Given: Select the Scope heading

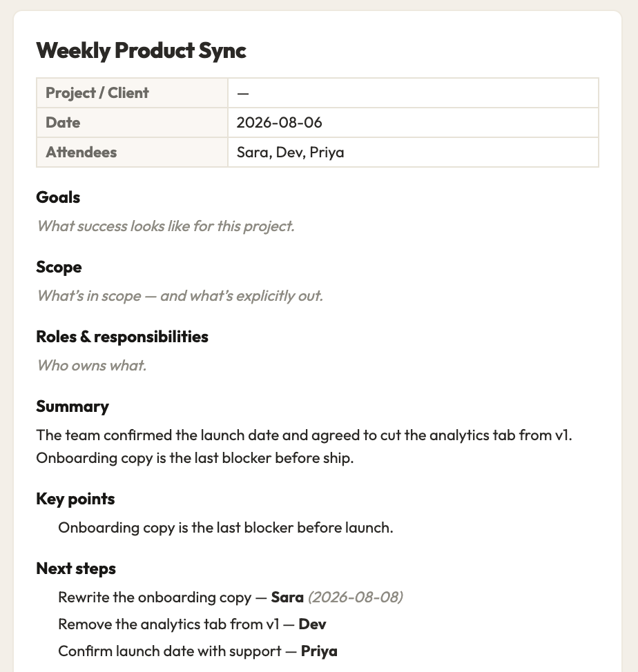Looking at the screenshot, I should coord(59,267).
